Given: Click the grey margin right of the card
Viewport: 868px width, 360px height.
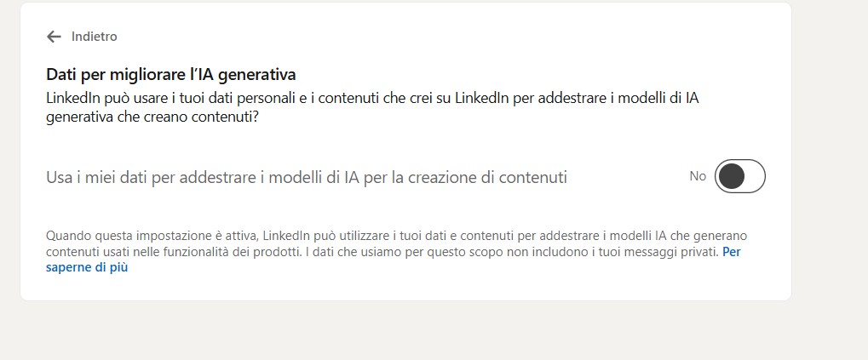Looking at the screenshot, I should 831,170.
